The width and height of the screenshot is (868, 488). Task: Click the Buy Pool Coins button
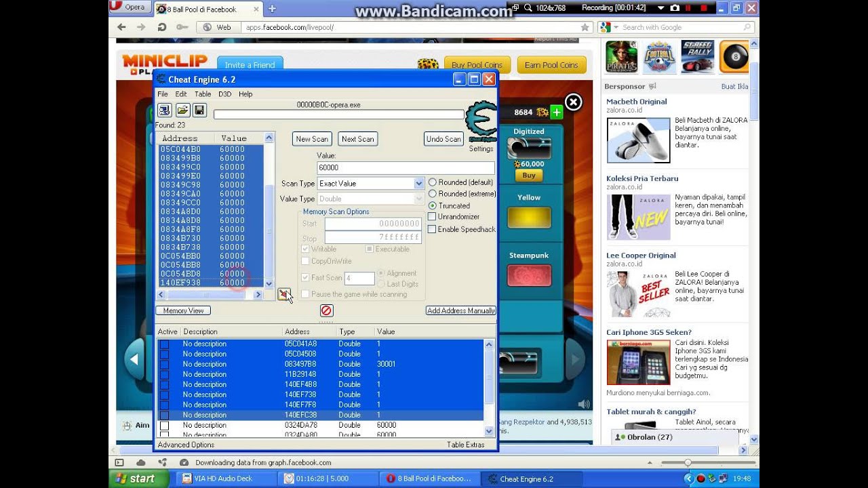pos(477,65)
